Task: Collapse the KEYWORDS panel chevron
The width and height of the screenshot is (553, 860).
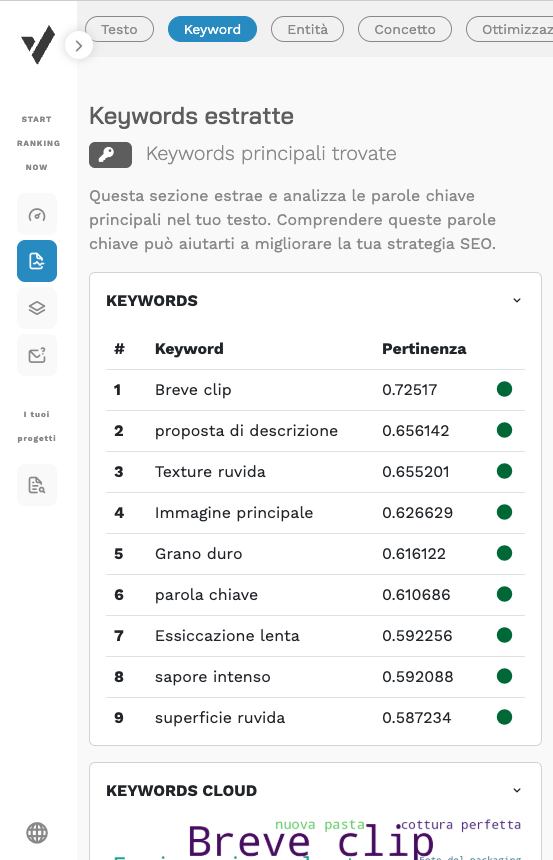Action: click(517, 300)
